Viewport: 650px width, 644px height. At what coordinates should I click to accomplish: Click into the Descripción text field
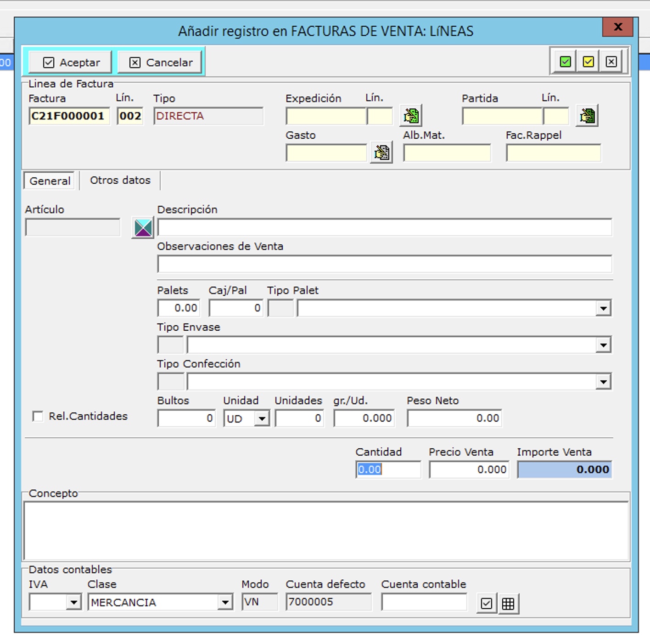[x=384, y=227]
